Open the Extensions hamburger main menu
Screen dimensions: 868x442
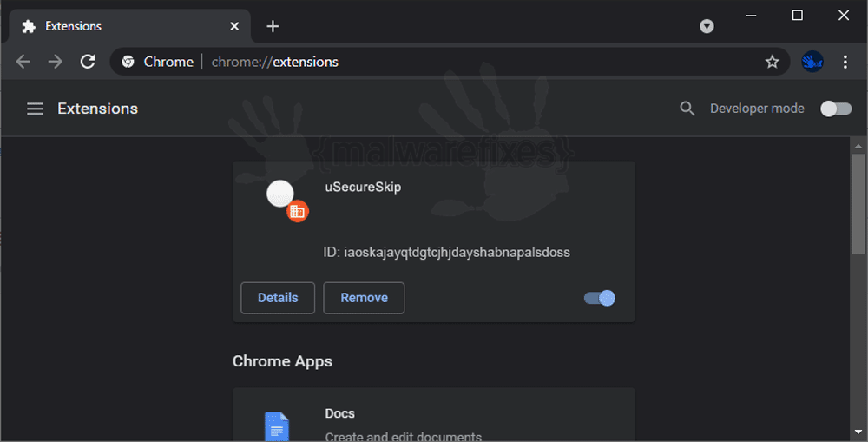click(x=35, y=109)
